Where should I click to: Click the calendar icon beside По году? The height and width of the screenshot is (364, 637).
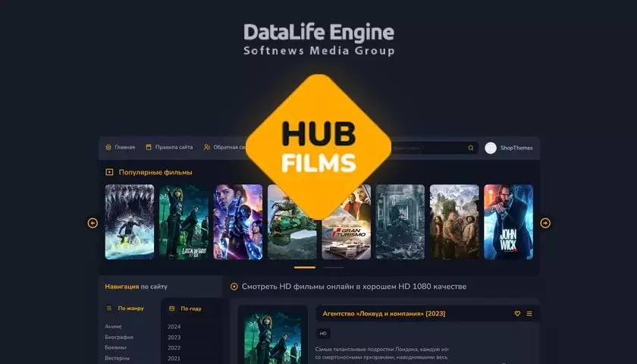[172, 309]
